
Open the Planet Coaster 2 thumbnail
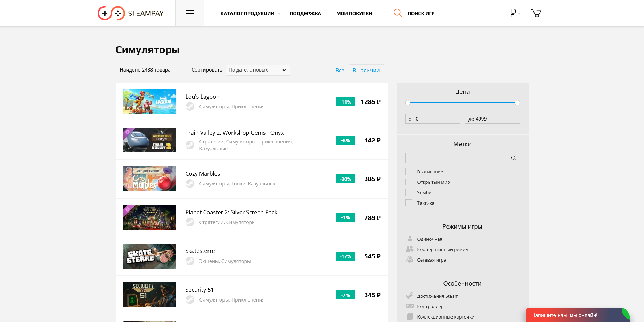coord(150,217)
